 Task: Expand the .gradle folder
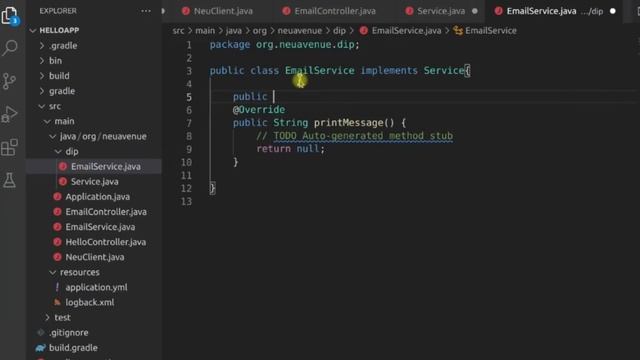point(42,46)
